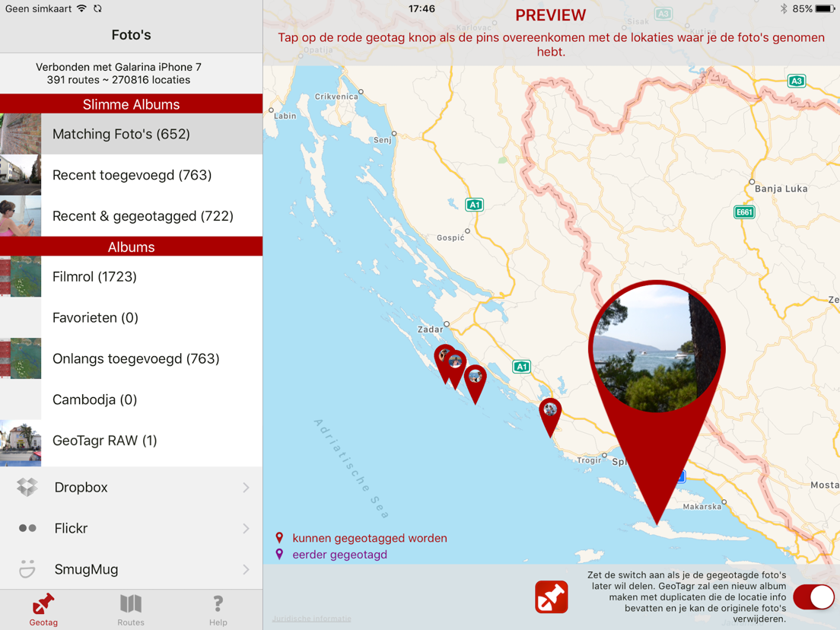Tap the Crikvenica town label
The height and width of the screenshot is (630, 840).
(x=336, y=97)
